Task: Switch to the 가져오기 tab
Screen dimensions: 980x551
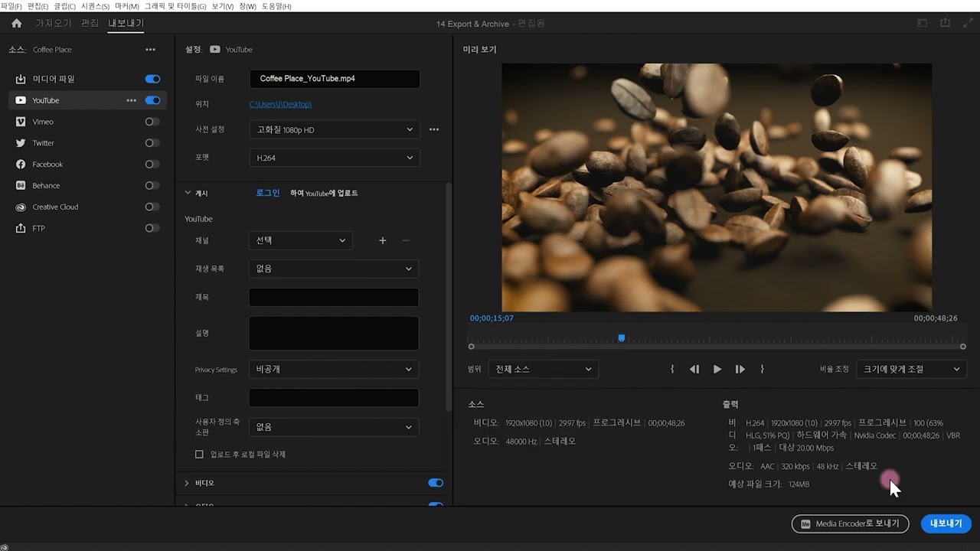Action: click(x=54, y=23)
